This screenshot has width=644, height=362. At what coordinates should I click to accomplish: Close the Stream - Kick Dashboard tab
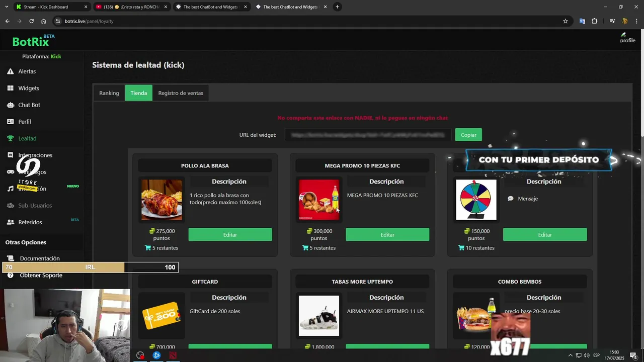point(86,7)
